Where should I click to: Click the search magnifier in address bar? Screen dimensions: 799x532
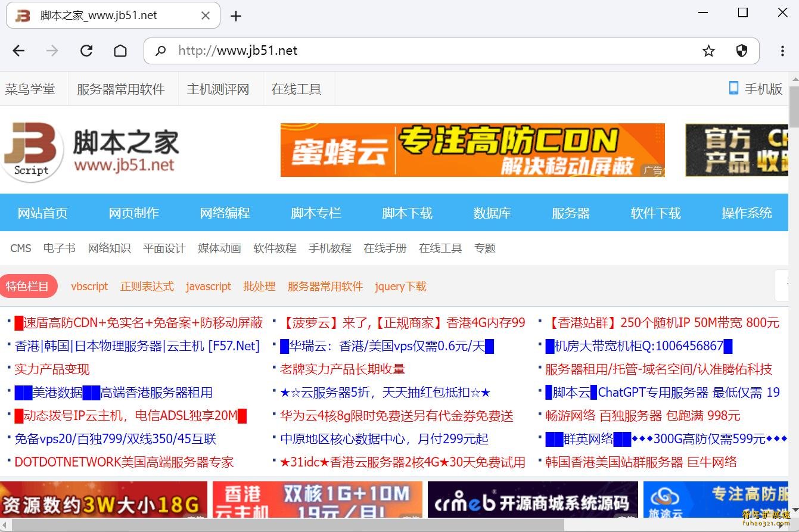(x=160, y=51)
